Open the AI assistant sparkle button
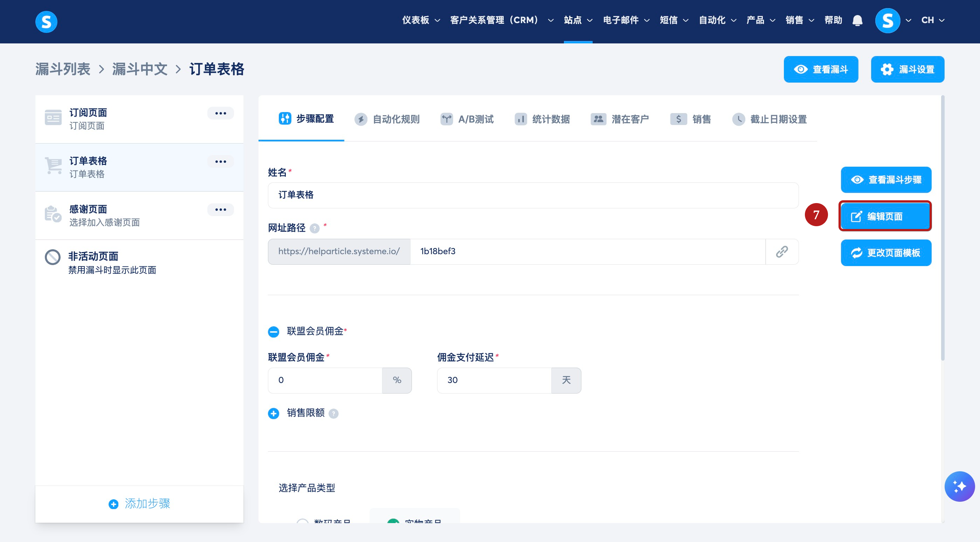The width and height of the screenshot is (980, 542). (x=959, y=486)
